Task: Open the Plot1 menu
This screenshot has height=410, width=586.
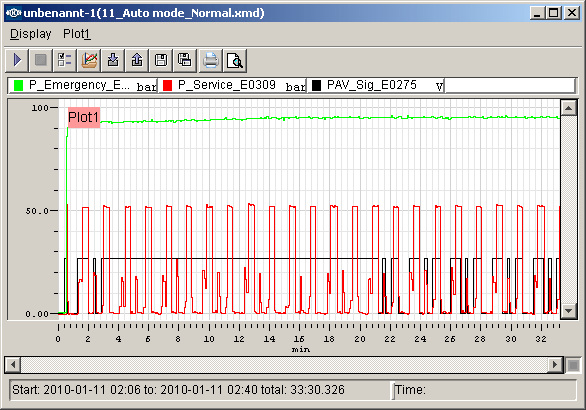Action: [x=77, y=34]
